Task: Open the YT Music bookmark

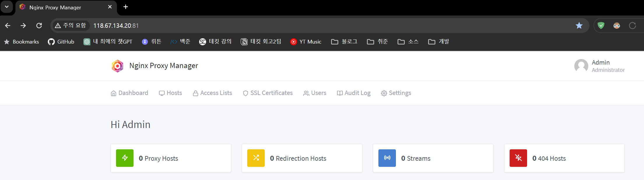Action: [306, 42]
